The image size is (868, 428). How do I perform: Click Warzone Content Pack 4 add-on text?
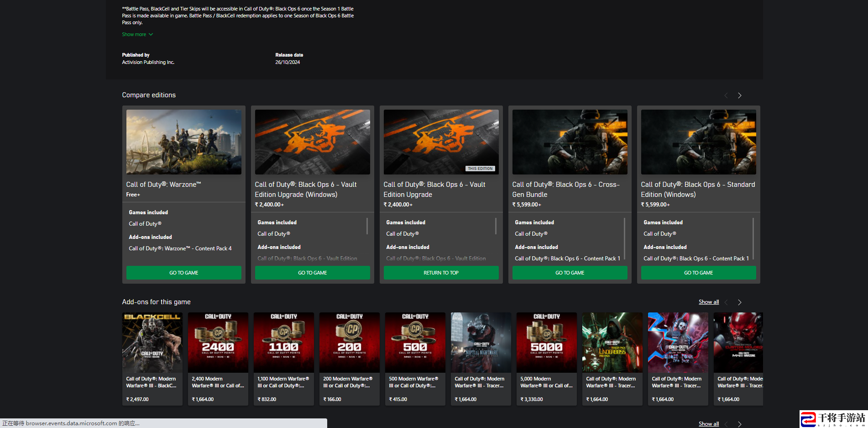(x=180, y=248)
